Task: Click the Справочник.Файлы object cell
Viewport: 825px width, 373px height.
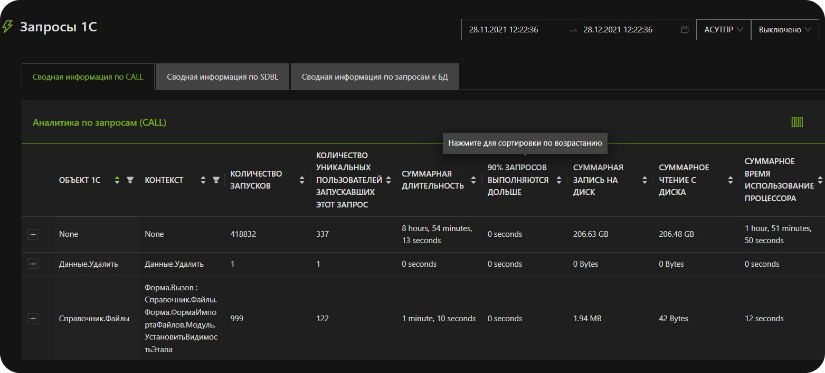Action: (x=94, y=319)
